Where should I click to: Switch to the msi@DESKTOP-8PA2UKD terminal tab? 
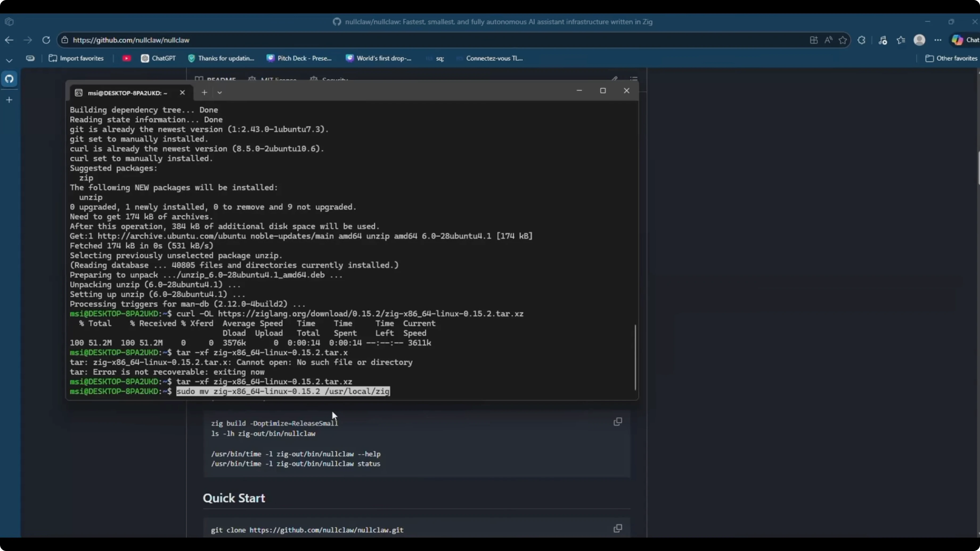pos(125,92)
